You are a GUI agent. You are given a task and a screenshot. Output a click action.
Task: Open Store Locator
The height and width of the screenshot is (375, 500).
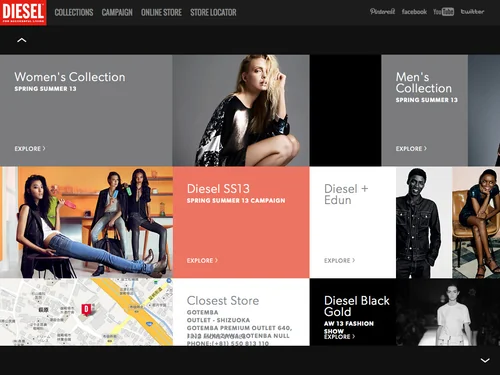(213, 13)
